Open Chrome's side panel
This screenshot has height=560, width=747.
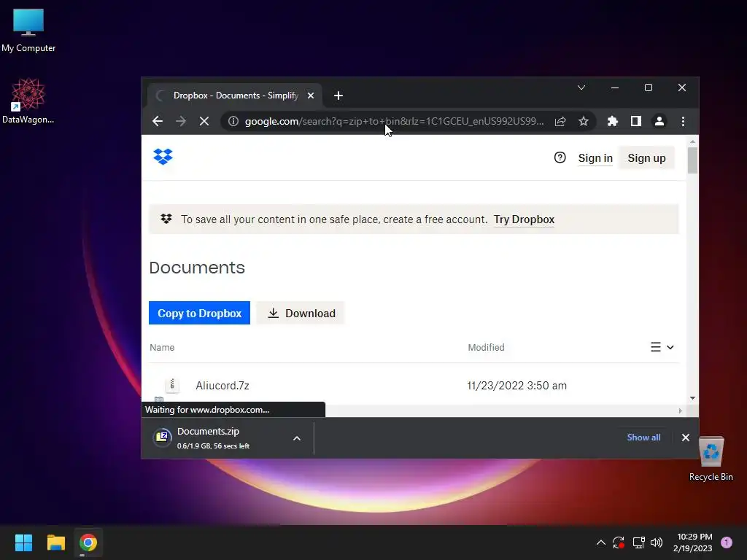click(x=635, y=122)
